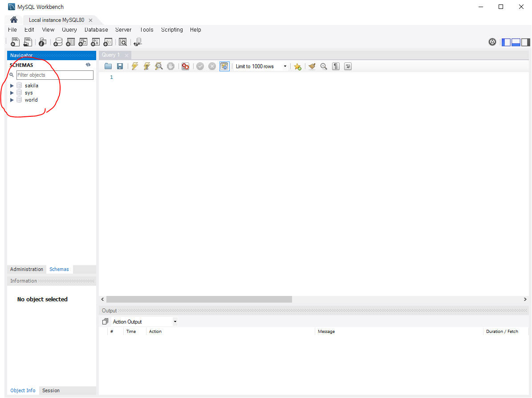Rollback transaction X icon

coord(212,66)
